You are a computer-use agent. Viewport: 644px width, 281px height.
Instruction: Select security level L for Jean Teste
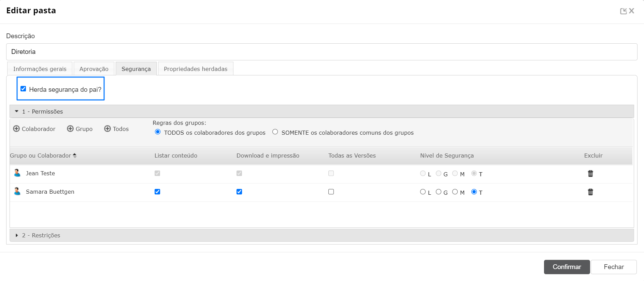423,173
